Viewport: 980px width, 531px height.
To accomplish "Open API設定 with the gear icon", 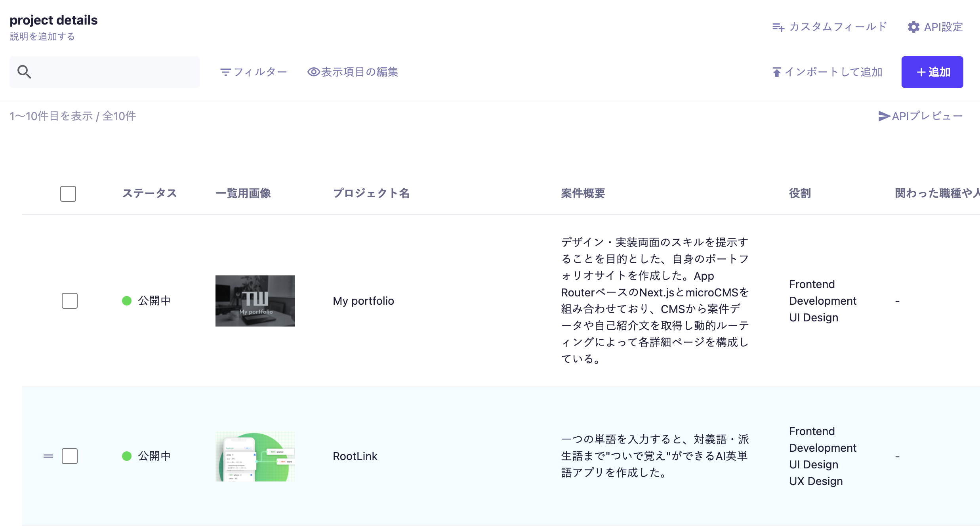I will click(x=913, y=27).
